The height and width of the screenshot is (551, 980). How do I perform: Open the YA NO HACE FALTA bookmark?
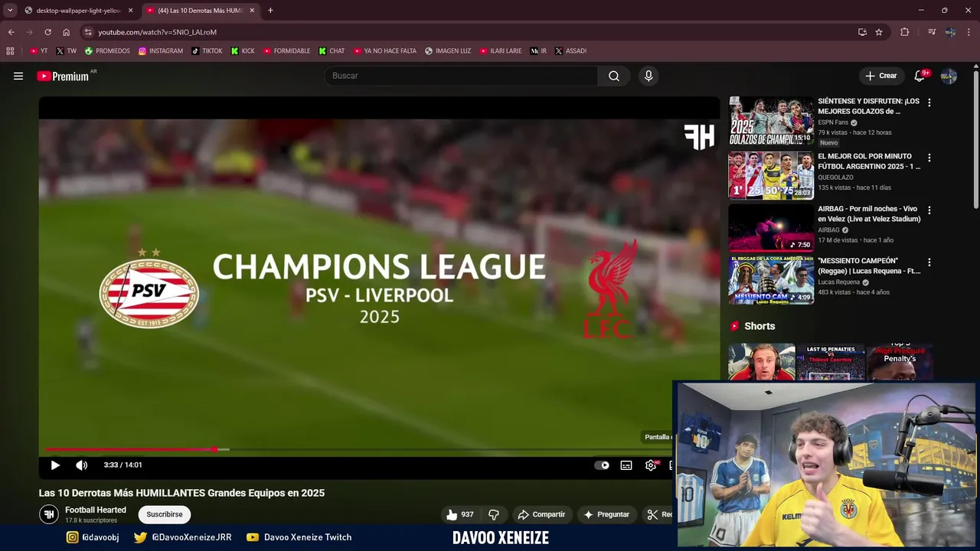pyautogui.click(x=385, y=51)
